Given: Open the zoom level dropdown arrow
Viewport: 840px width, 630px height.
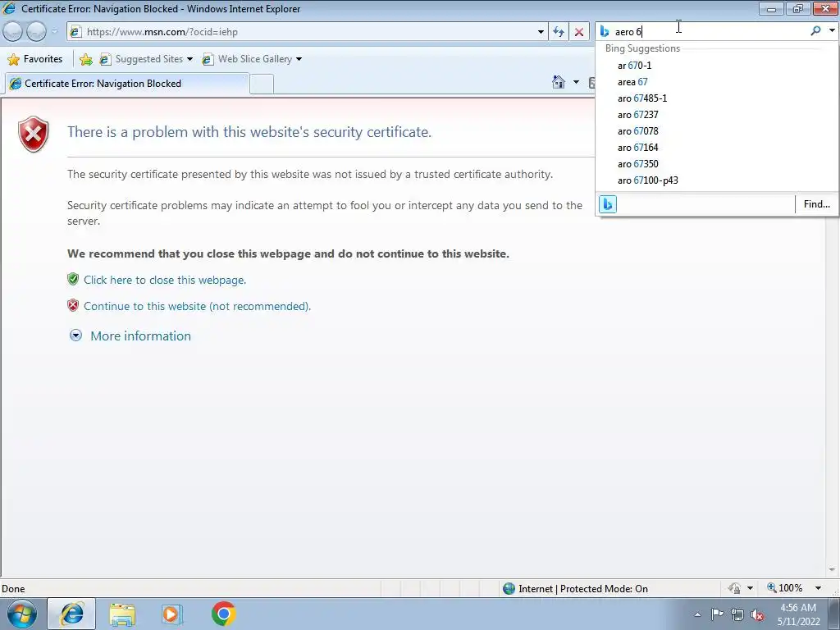Looking at the screenshot, I should point(818,588).
